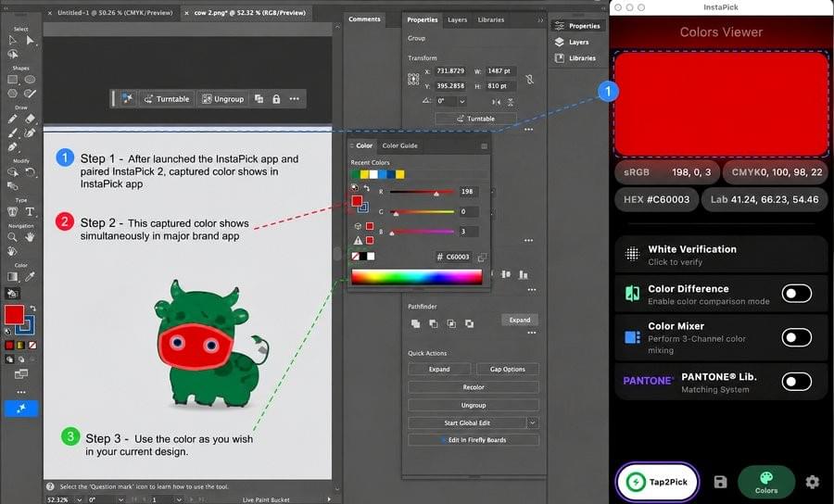This screenshot has height=504, width=834.
Task: Click the Recolor quick action
Action: pos(474,387)
